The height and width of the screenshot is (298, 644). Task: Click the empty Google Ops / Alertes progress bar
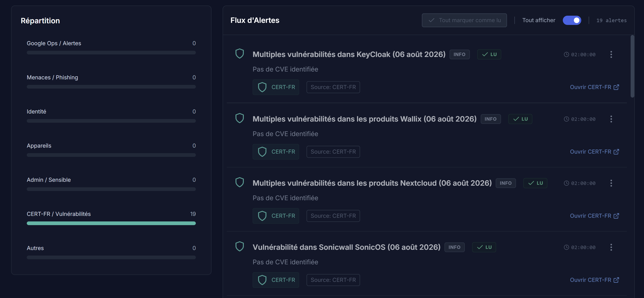pyautogui.click(x=111, y=53)
